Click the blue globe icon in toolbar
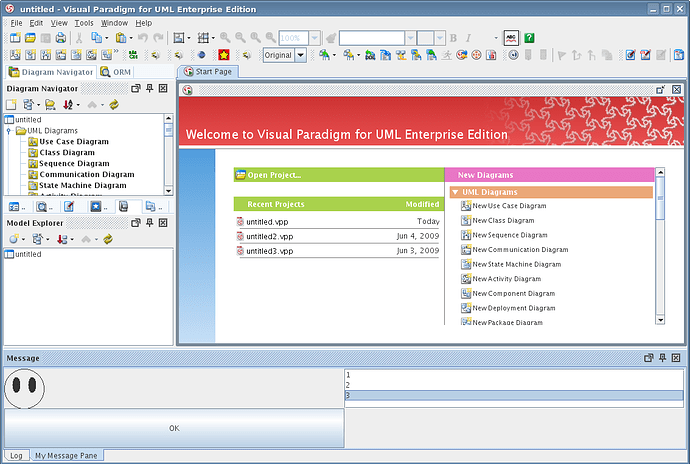 pyautogui.click(x=202, y=55)
